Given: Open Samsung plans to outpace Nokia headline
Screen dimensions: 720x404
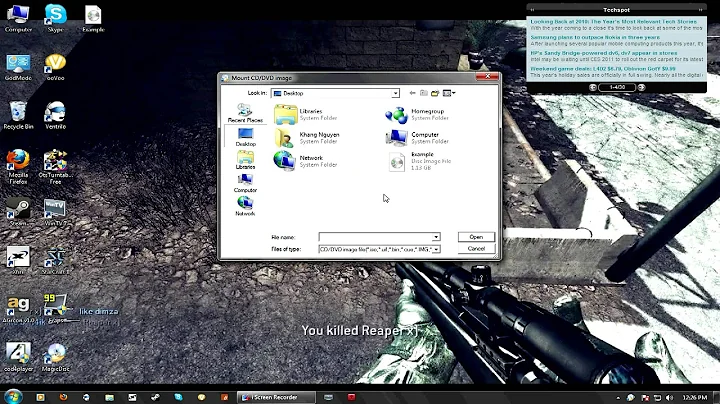Looking at the screenshot, I should pos(595,37).
